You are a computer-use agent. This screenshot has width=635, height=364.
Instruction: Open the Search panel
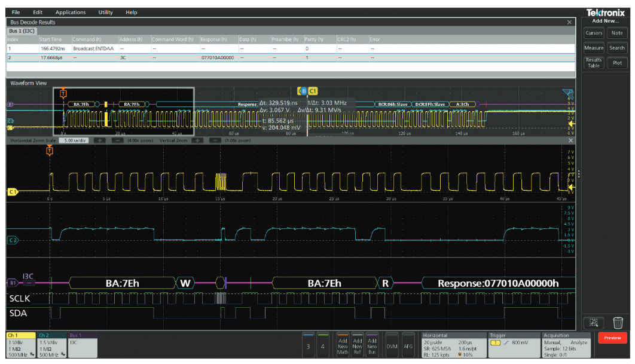click(616, 48)
